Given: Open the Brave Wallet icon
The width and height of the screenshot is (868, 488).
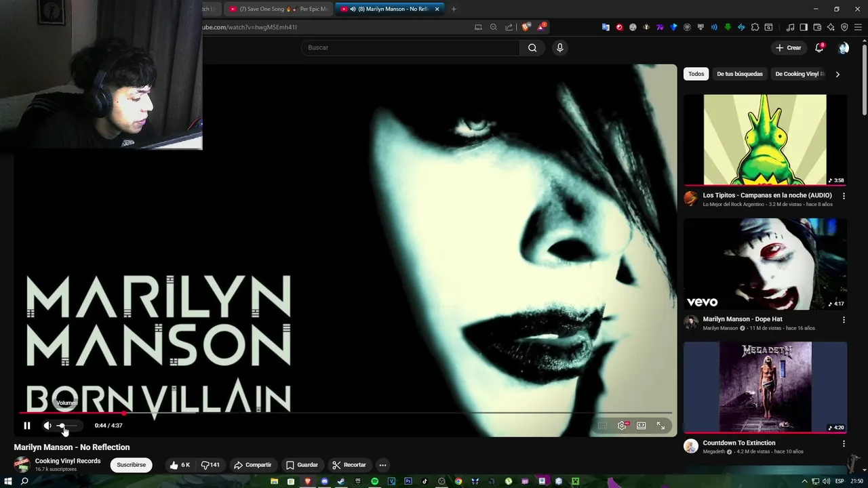Looking at the screenshot, I should point(817,27).
